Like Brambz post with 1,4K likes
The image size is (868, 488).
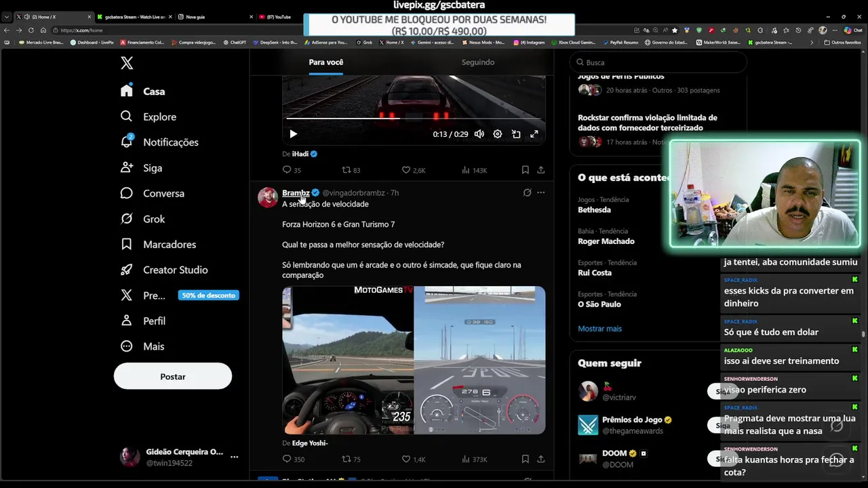point(414,459)
